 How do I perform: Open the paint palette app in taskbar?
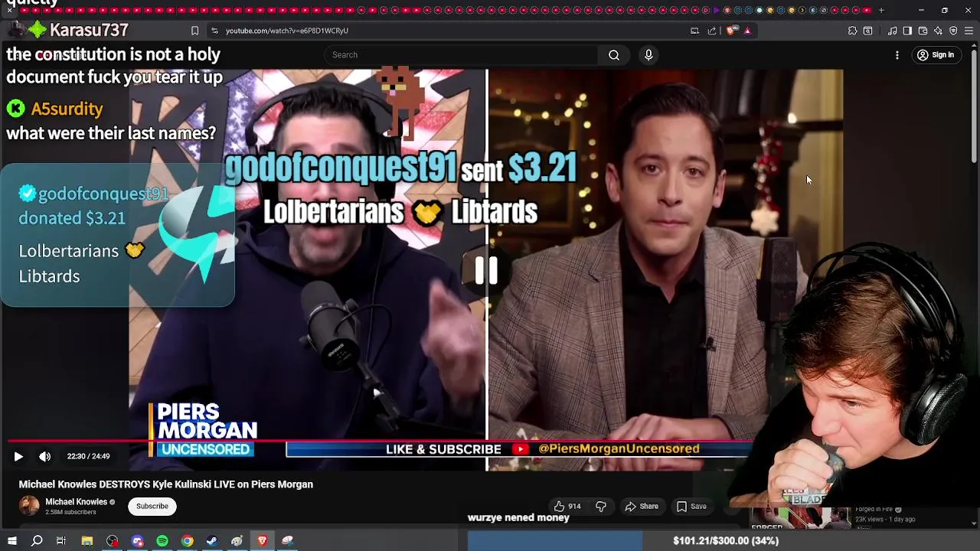pyautogui.click(x=237, y=540)
